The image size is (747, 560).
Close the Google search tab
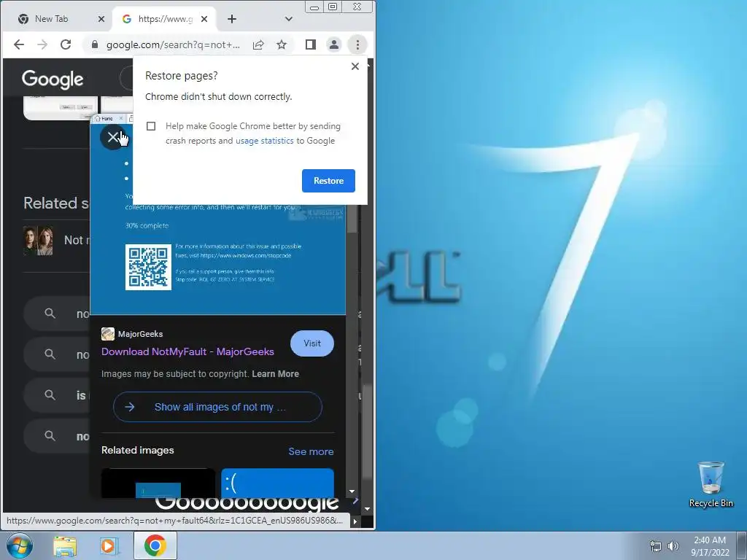204,19
